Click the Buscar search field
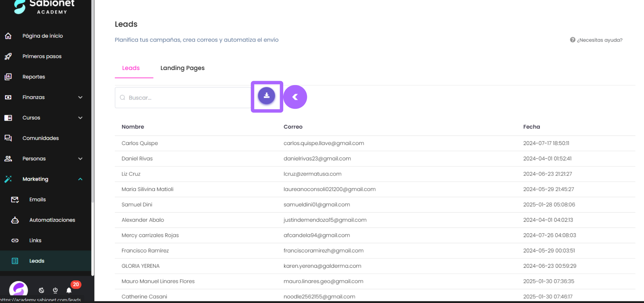The height and width of the screenshot is (303, 644). [183, 98]
